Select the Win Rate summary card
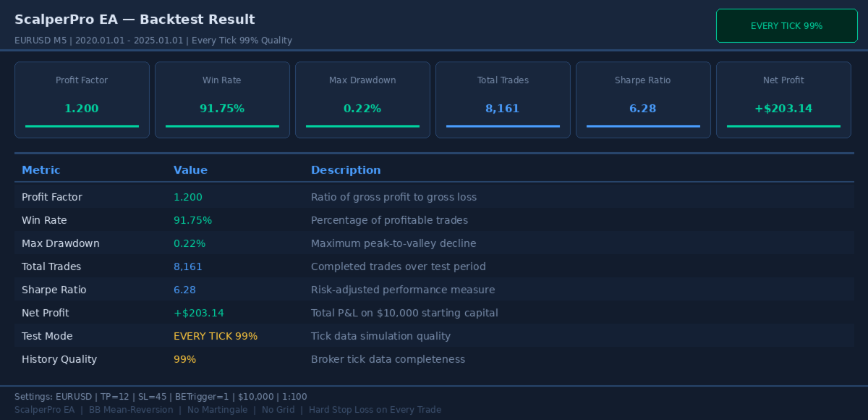This screenshot has height=420, width=868. pos(222,100)
